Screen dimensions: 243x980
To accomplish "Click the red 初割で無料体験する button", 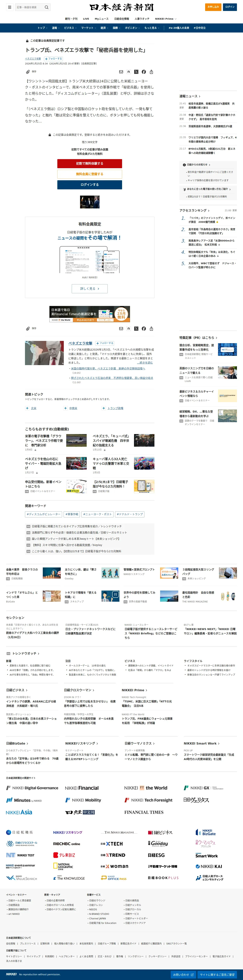I will [90, 164].
